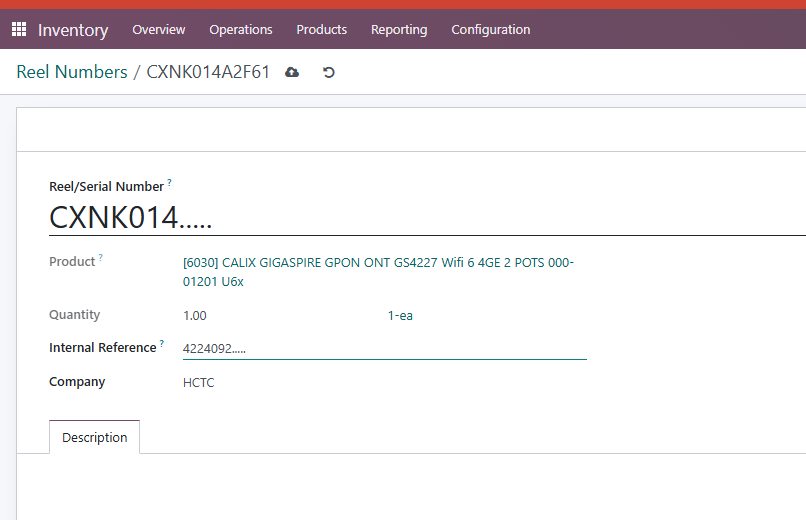Show help tooltip beside Reel/Serial Number label
This screenshot has width=806, height=520.
169,182
